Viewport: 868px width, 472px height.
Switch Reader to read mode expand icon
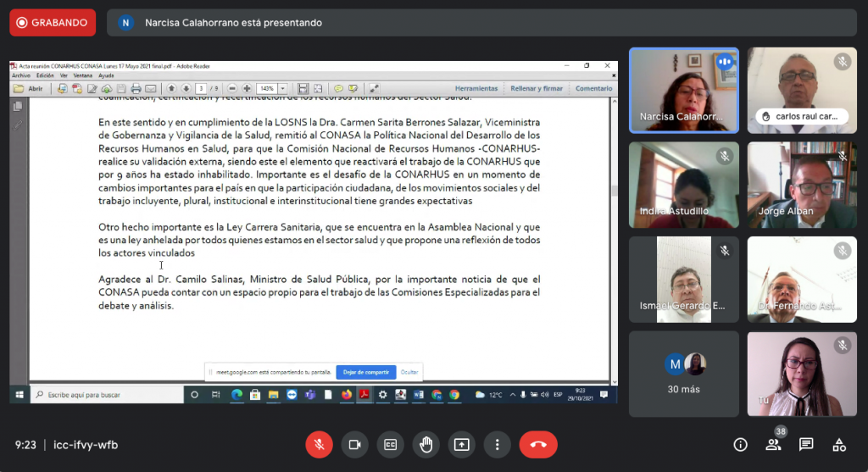click(x=374, y=88)
